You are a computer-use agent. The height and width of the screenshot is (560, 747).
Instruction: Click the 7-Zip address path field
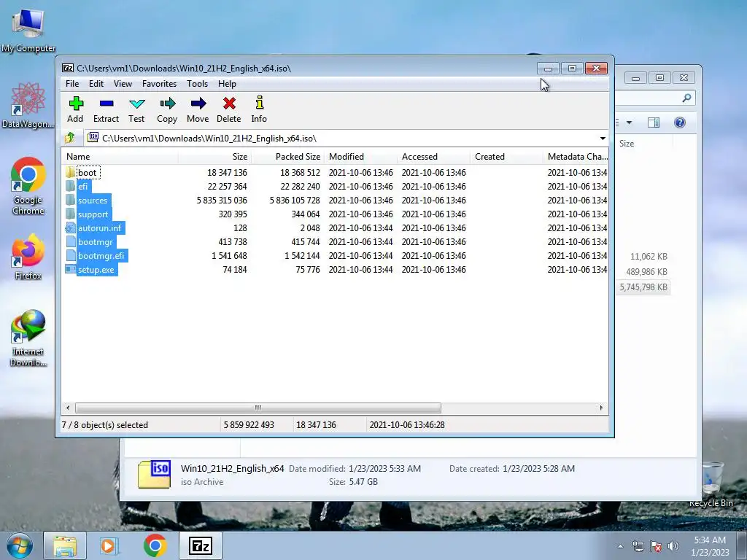tap(347, 138)
